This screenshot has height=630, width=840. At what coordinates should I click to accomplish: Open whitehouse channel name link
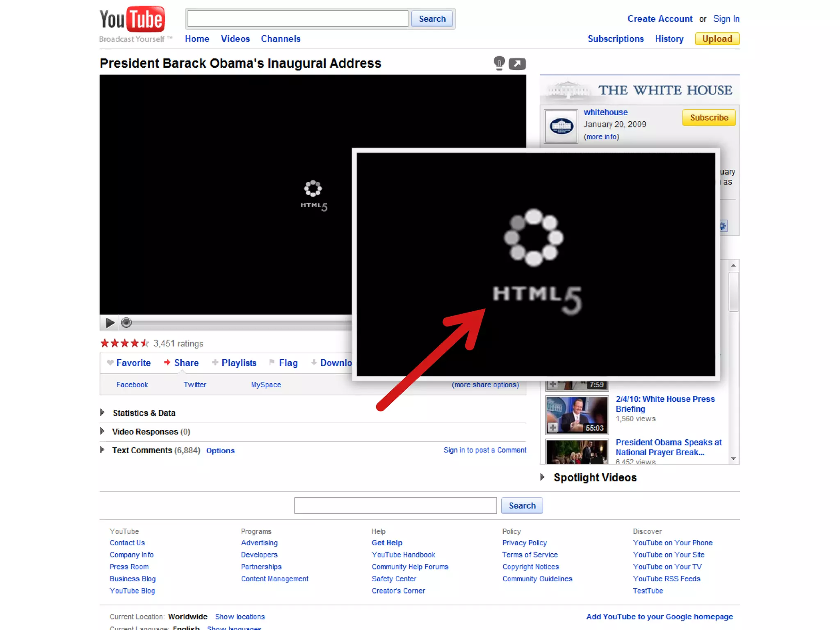click(x=605, y=112)
